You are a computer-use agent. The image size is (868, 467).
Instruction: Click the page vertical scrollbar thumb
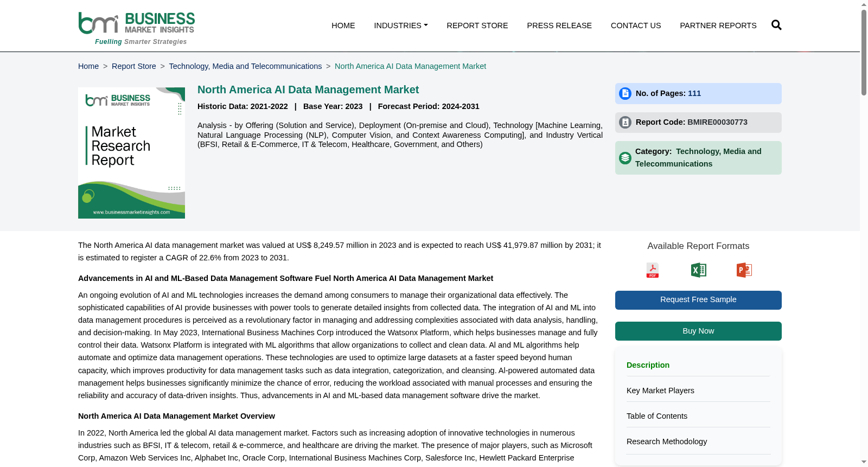pyautogui.click(x=864, y=53)
